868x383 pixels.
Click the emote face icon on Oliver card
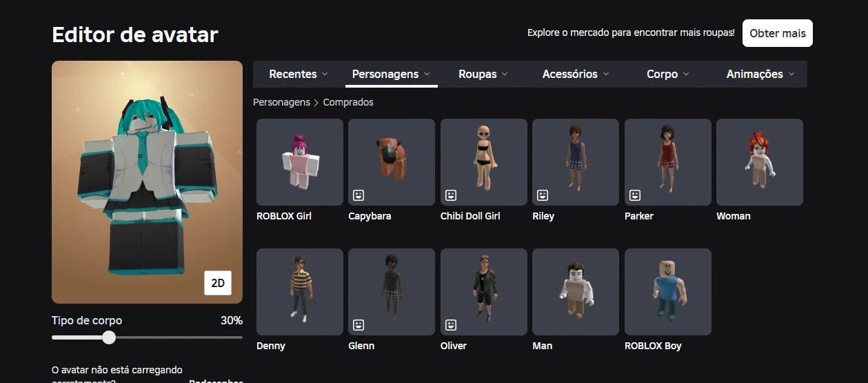[451, 324]
